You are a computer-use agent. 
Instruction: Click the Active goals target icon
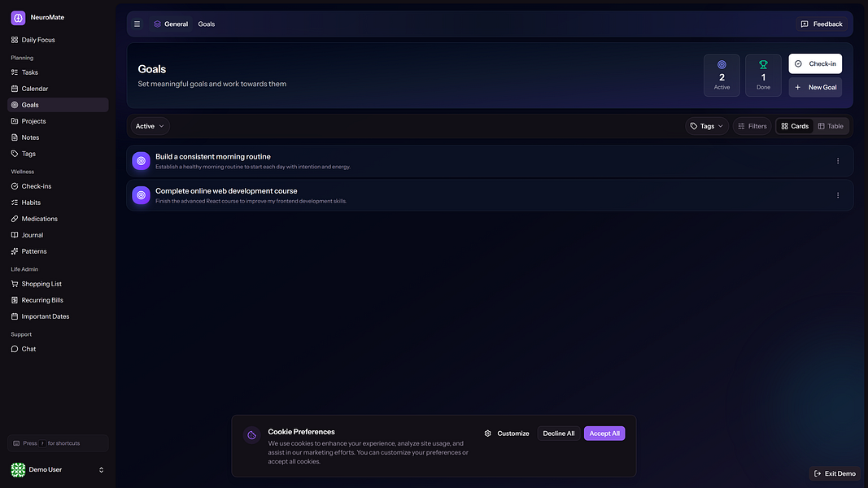pos(722,65)
